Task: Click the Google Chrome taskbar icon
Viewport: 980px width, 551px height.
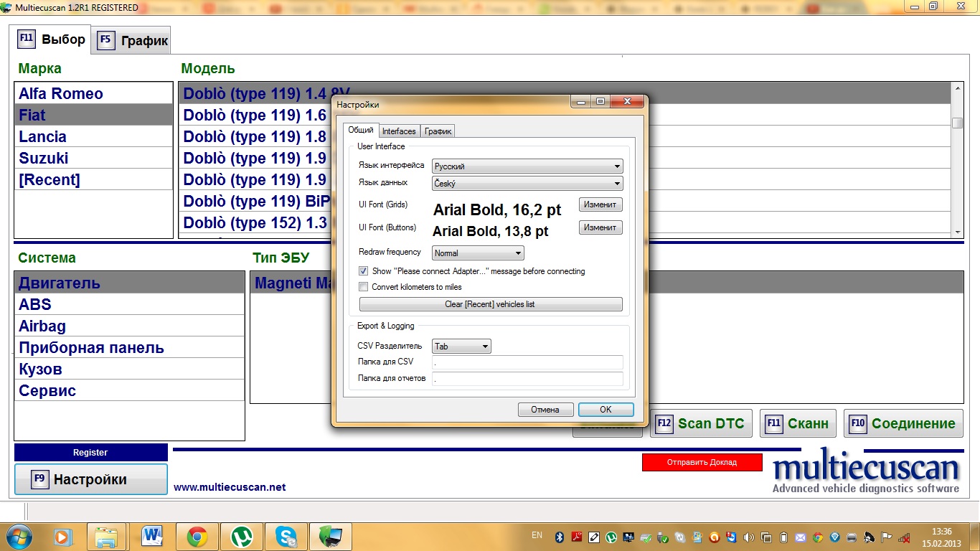Action: coord(197,536)
